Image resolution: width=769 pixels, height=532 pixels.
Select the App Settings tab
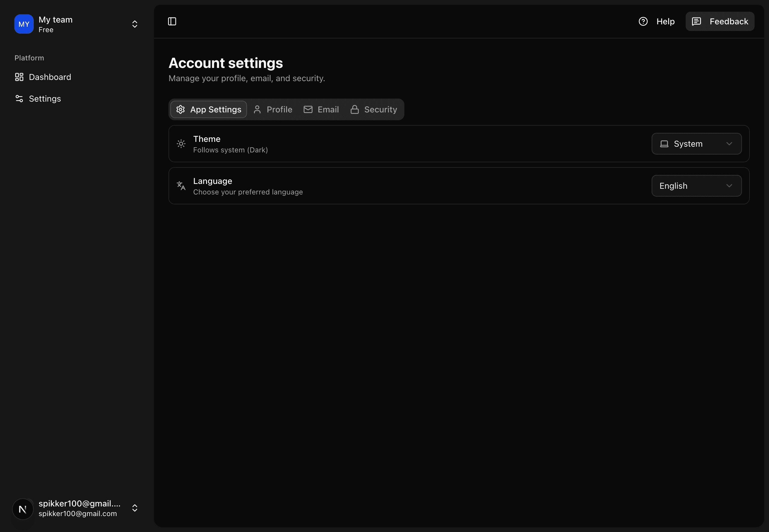click(x=208, y=109)
